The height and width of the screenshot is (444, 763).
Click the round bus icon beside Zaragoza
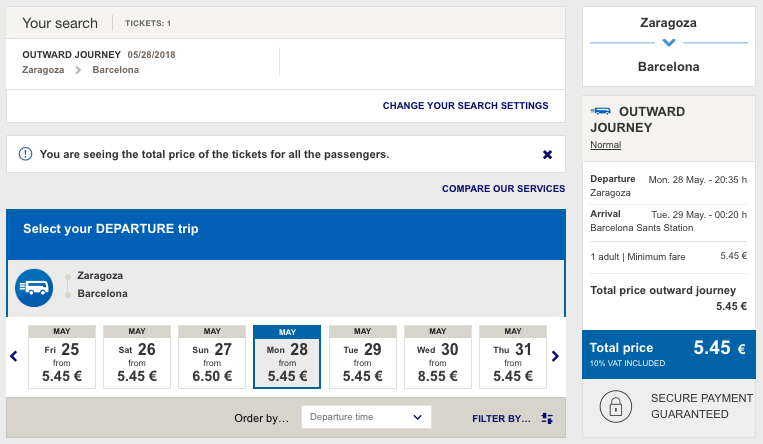(x=34, y=288)
